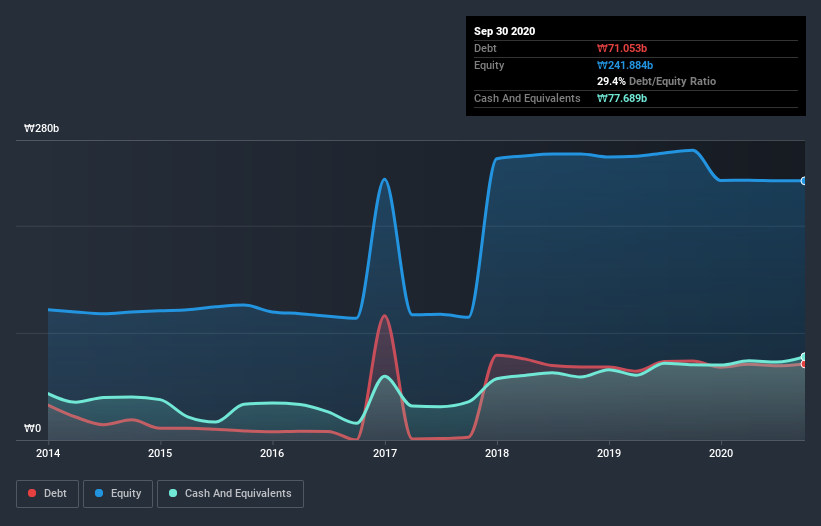Click the Sep 30 2020 tooltip date
Screen dimensions: 821x526
coord(505,31)
